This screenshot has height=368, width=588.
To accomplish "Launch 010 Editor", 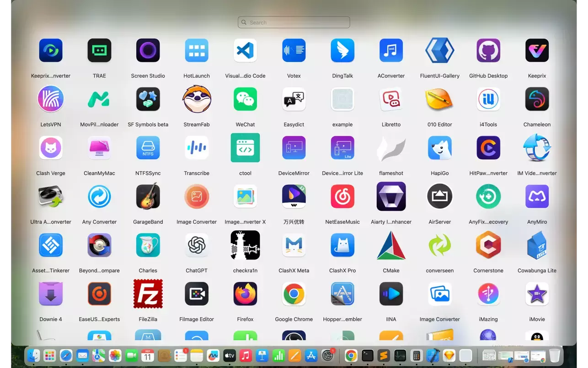I will click(440, 99).
